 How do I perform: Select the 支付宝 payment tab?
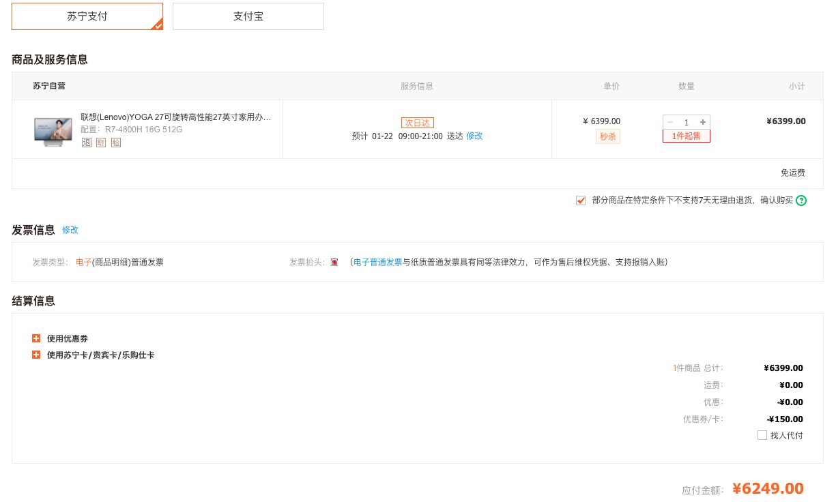[x=248, y=16]
